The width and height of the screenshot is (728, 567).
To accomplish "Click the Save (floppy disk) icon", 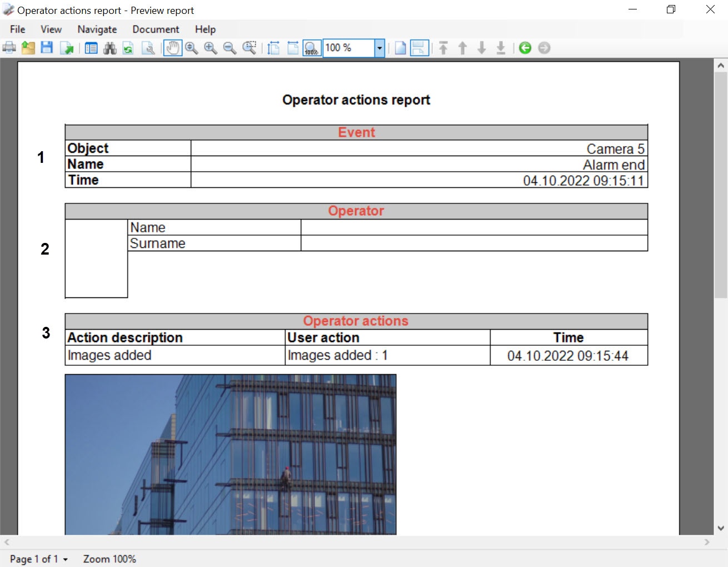I will click(x=47, y=48).
